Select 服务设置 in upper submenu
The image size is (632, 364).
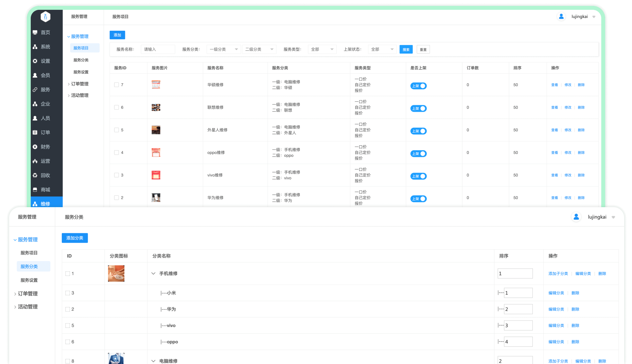coord(81,72)
